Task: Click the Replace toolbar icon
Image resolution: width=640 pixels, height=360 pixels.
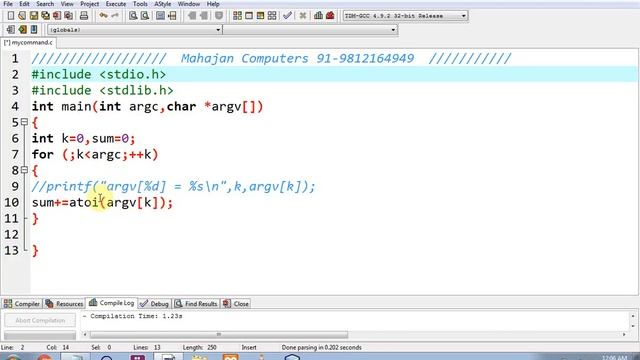Action: point(145,16)
